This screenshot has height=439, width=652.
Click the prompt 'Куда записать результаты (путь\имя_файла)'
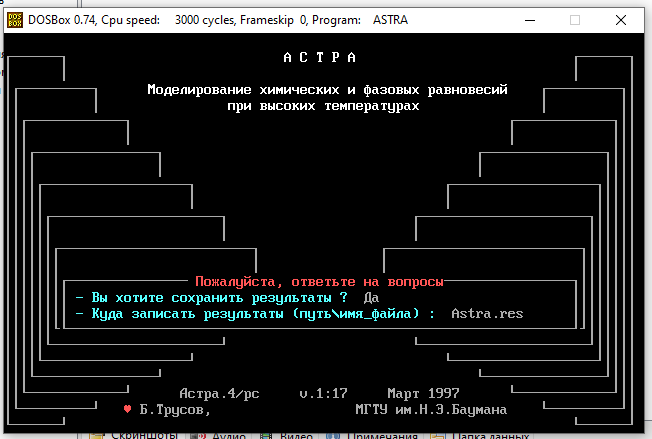pos(255,313)
